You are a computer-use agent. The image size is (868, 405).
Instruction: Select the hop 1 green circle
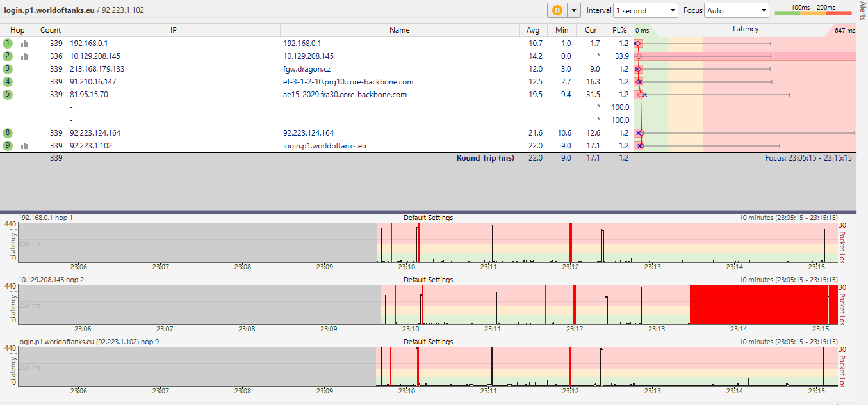[8, 44]
